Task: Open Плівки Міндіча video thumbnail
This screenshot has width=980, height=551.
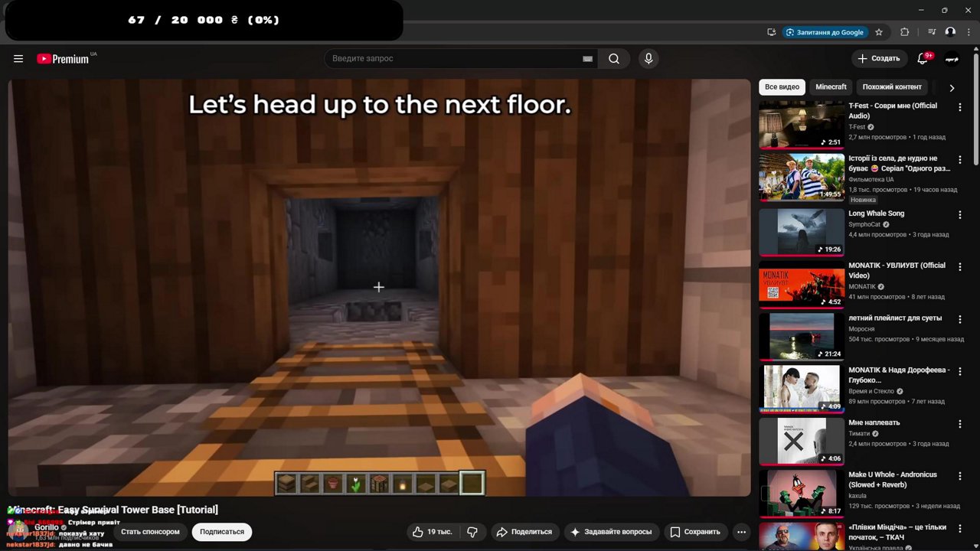Action: point(802,536)
